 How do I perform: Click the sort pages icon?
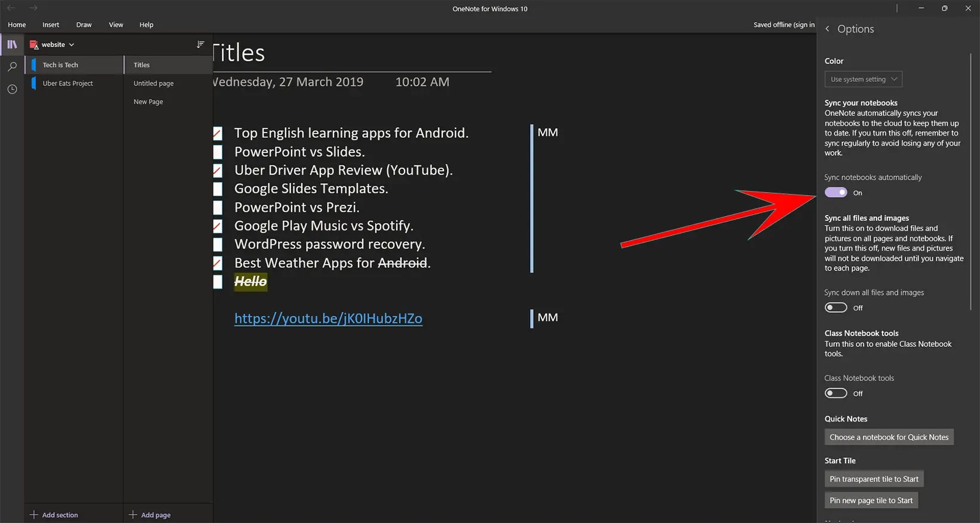tap(200, 45)
